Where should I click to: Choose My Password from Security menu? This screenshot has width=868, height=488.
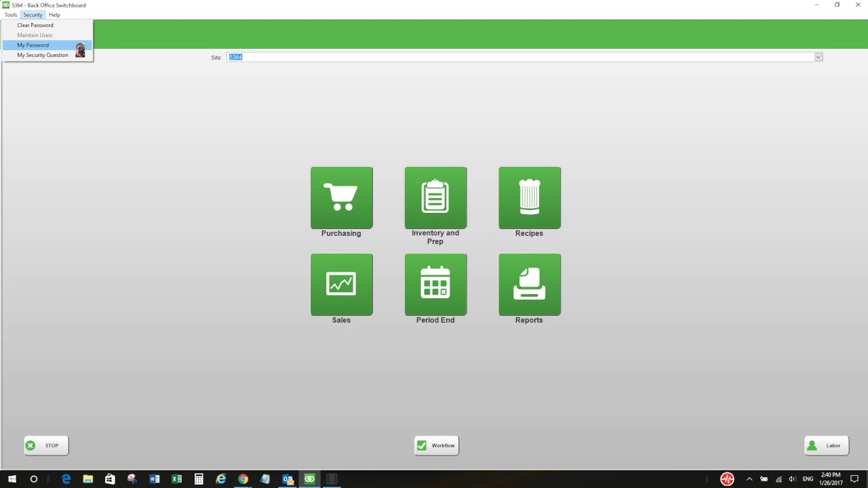tap(47, 45)
